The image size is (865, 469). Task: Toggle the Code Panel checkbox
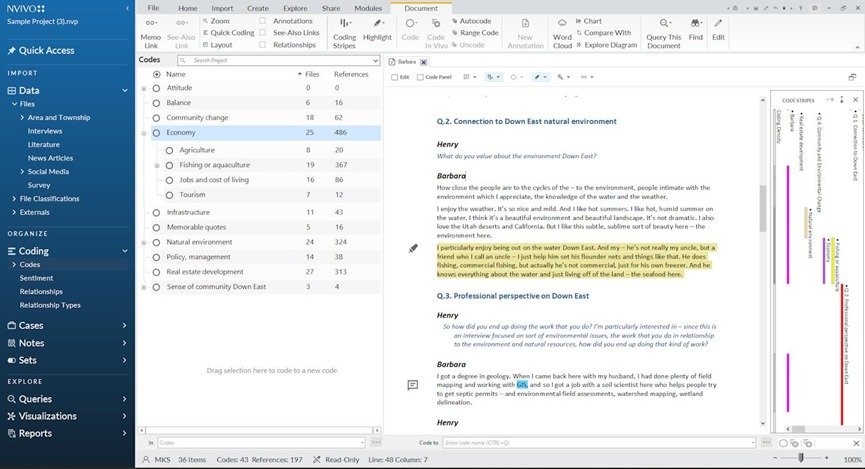[x=420, y=77]
